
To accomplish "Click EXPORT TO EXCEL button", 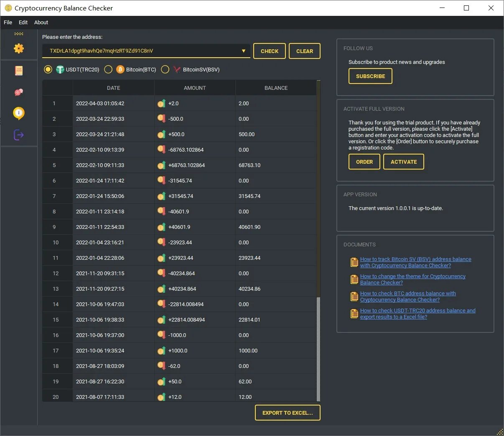I will tap(288, 413).
